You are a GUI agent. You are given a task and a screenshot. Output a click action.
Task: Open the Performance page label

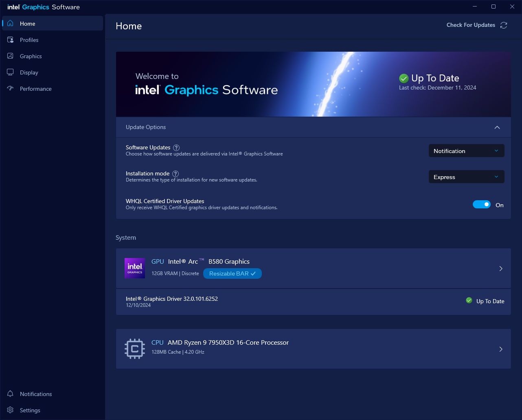tap(36, 89)
